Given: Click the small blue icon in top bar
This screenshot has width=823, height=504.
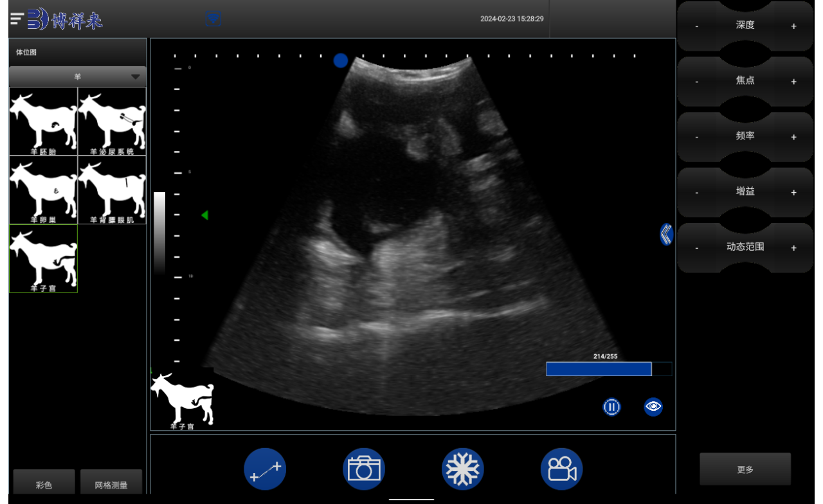Looking at the screenshot, I should click(x=213, y=19).
